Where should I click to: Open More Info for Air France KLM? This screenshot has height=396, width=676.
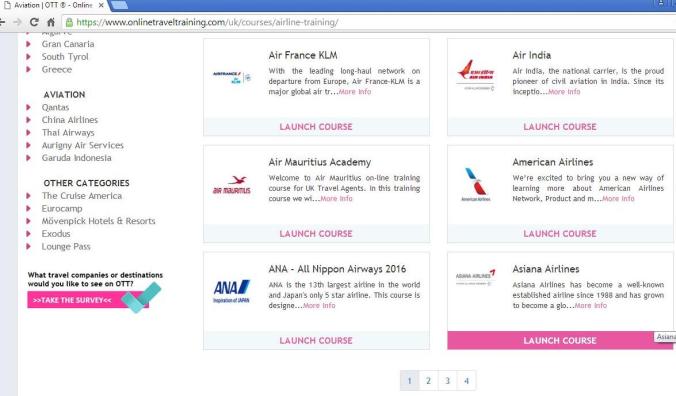355,92
